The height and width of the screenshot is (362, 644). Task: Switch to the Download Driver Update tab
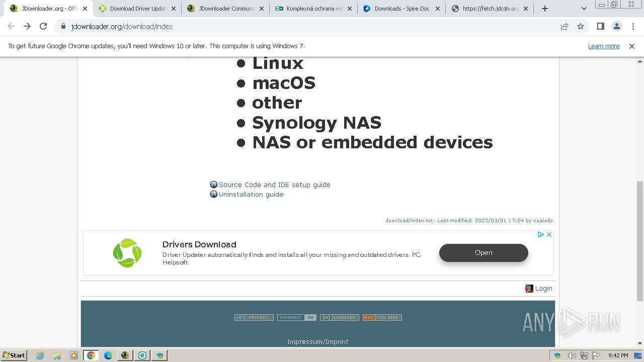click(132, 9)
